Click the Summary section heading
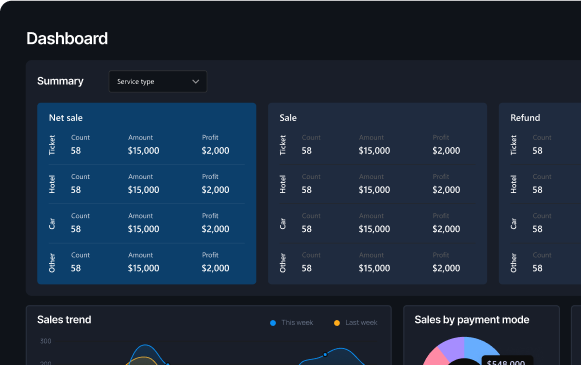This screenshot has height=365, width=581. pos(60,81)
